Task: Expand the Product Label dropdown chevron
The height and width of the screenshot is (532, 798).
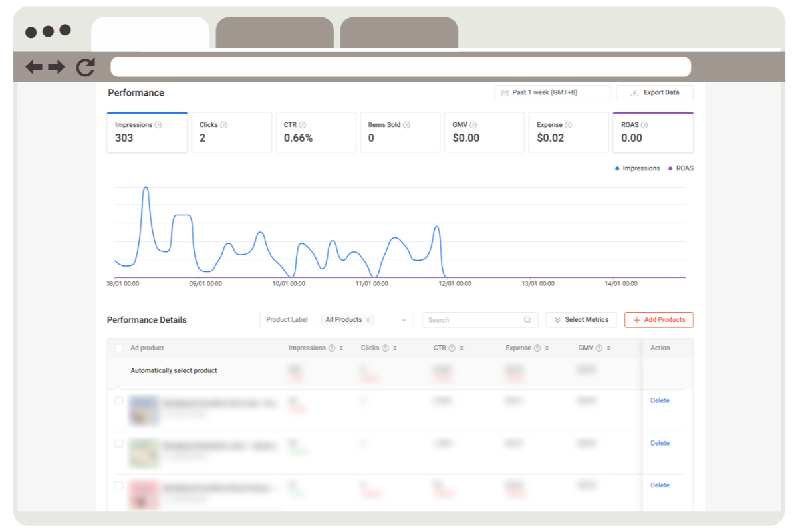Action: click(x=404, y=320)
